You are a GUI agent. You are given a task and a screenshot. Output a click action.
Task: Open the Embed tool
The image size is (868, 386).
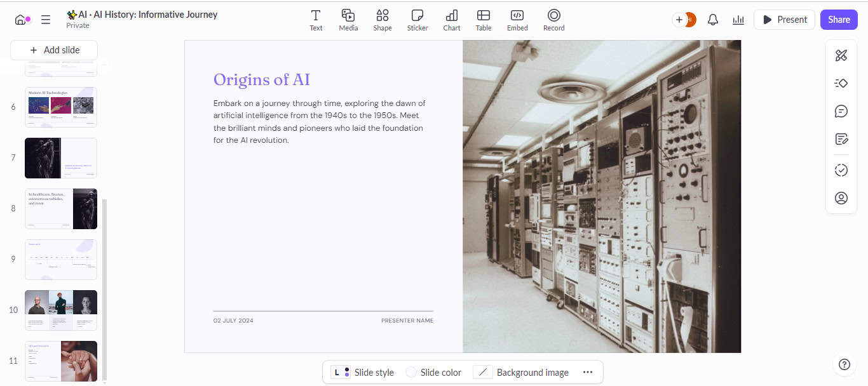[x=517, y=20]
